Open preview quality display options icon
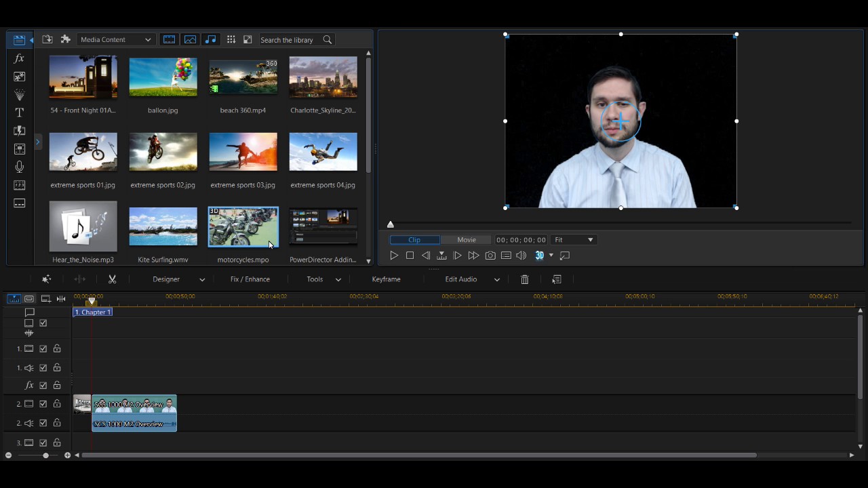This screenshot has height=488, width=868. 506,256
